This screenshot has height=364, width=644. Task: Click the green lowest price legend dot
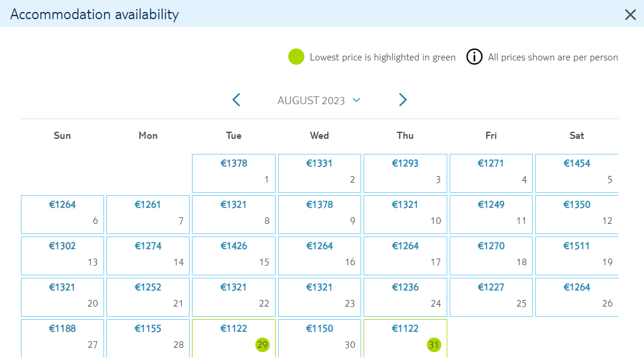point(296,57)
